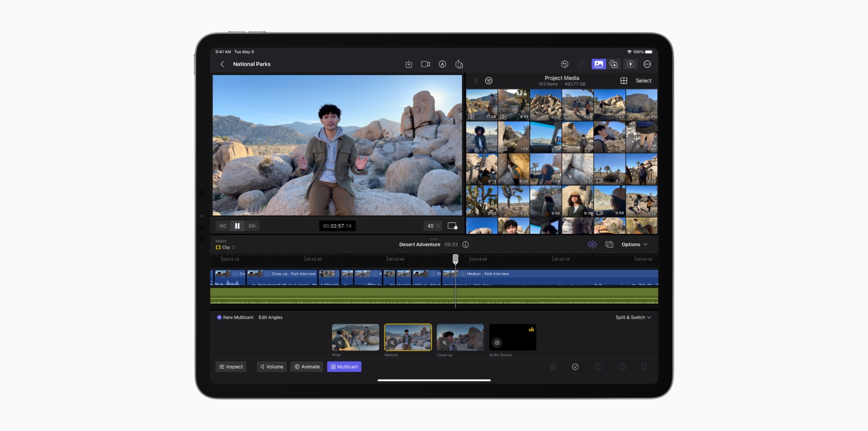Screen dimensions: 868x431
Task: Tap the Wi-Fi status icon
Action: point(629,52)
